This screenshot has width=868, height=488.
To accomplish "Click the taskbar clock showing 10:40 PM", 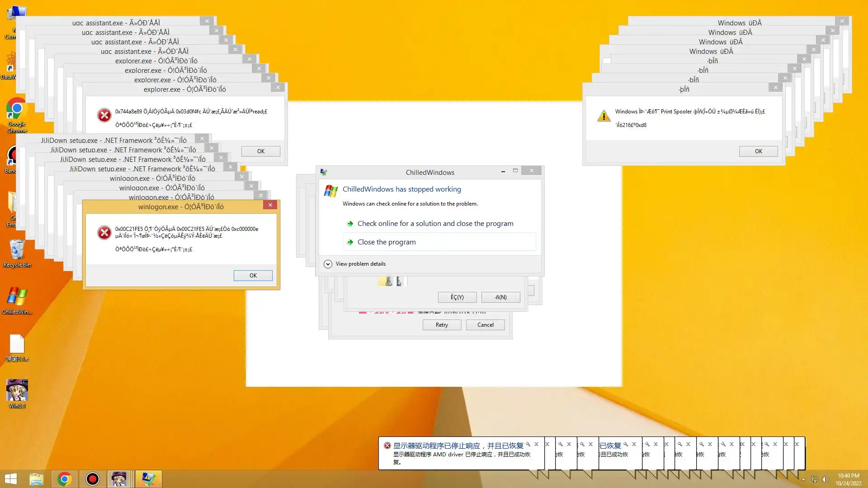I will 848,479.
